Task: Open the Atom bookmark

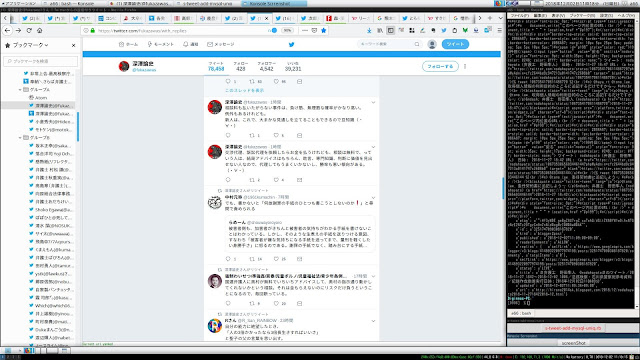Action: pos(38,98)
